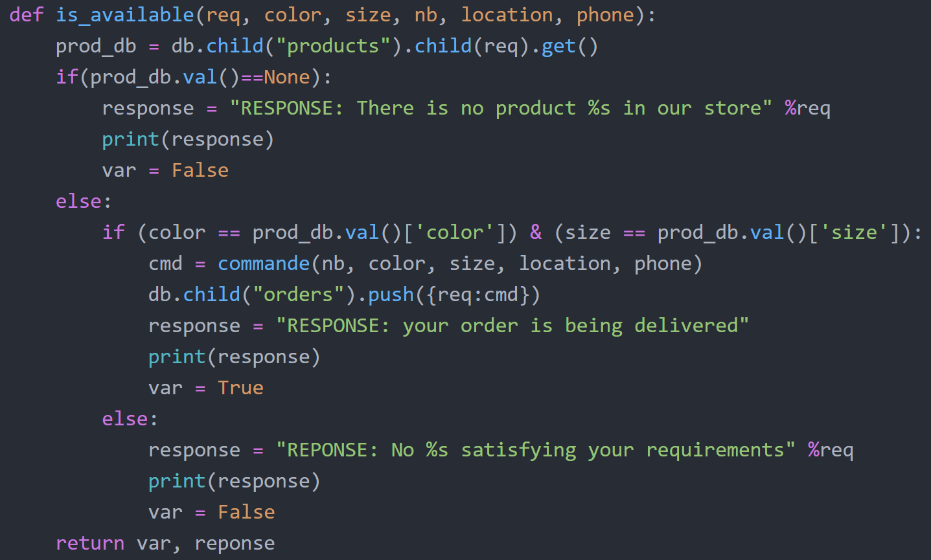Click the 'color' dictionary key string
The image size is (931, 560).
point(455,232)
